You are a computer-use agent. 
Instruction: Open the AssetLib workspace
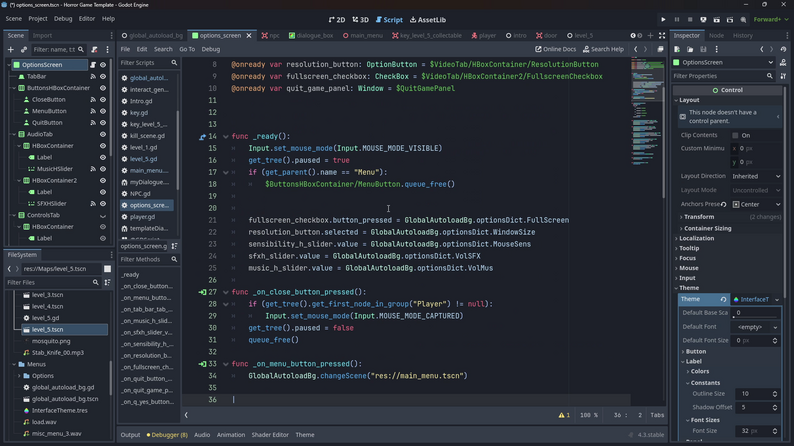(x=428, y=19)
